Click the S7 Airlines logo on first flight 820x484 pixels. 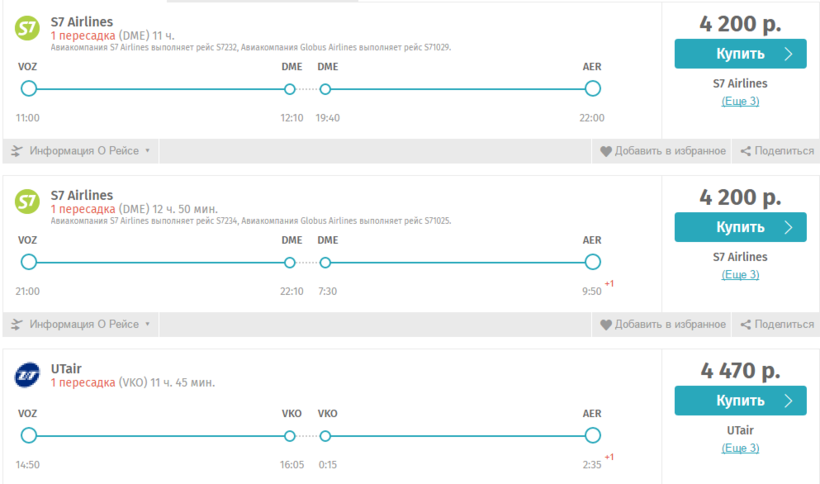pyautogui.click(x=27, y=29)
